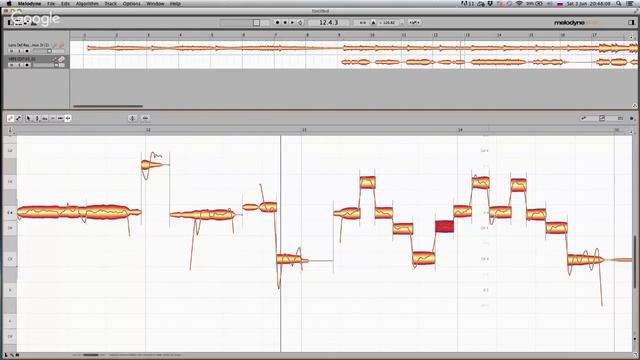
Task: Open the Options menu
Action: [x=131, y=4]
